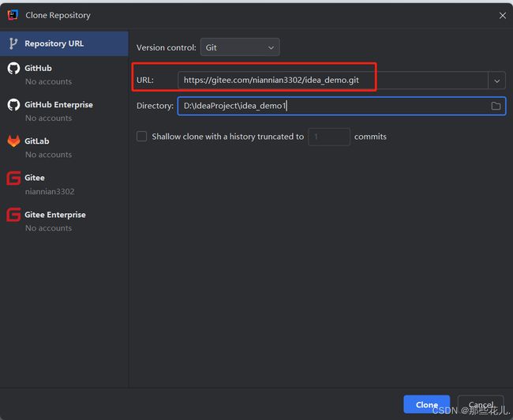
Task: Click the GitLab fox icon
Action: (x=13, y=141)
